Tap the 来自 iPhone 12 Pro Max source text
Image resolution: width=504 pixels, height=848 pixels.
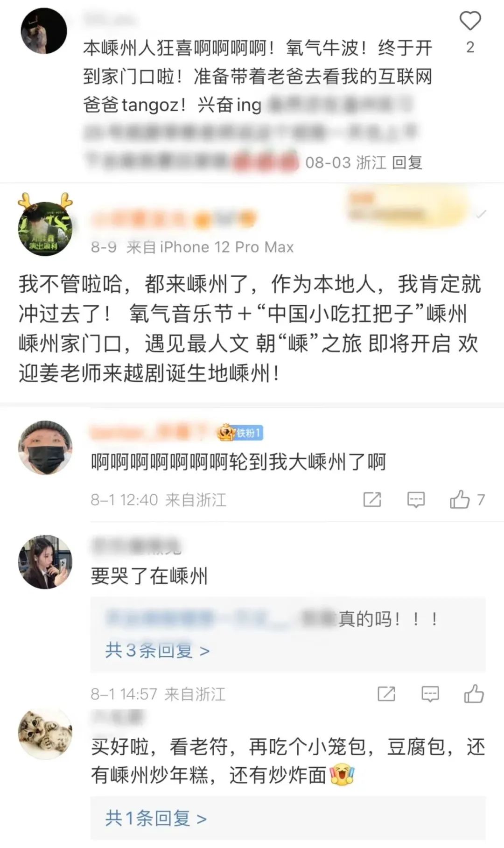click(x=210, y=247)
